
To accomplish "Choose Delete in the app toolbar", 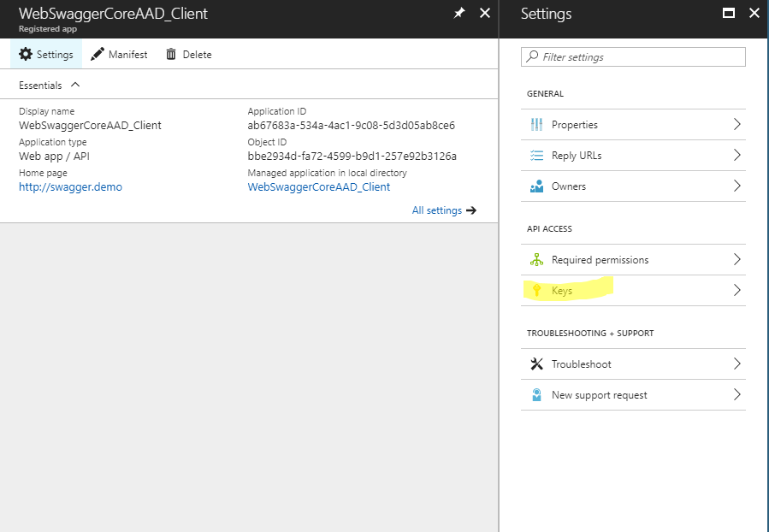I will point(189,54).
